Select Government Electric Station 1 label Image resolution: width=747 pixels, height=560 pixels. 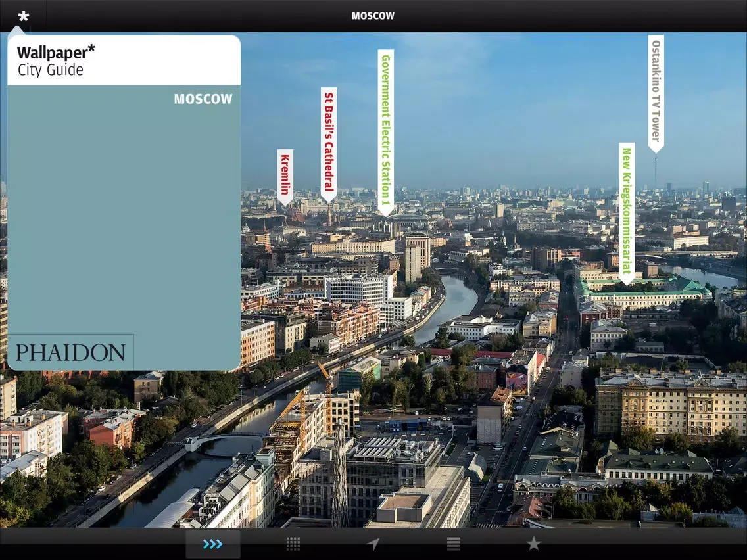click(386, 133)
